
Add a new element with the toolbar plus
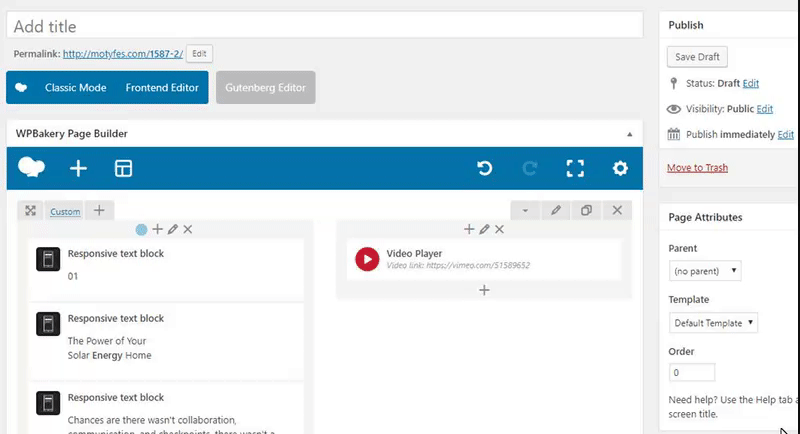78,168
